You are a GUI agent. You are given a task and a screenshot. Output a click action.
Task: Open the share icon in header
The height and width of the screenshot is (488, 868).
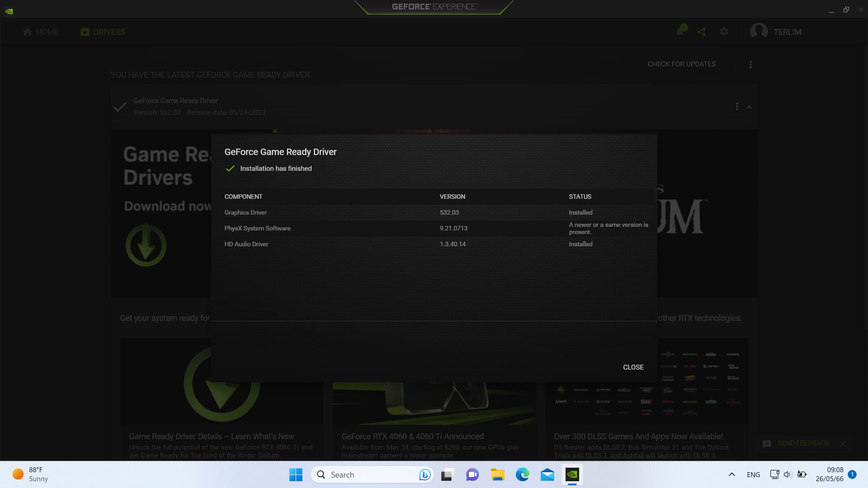(x=702, y=32)
